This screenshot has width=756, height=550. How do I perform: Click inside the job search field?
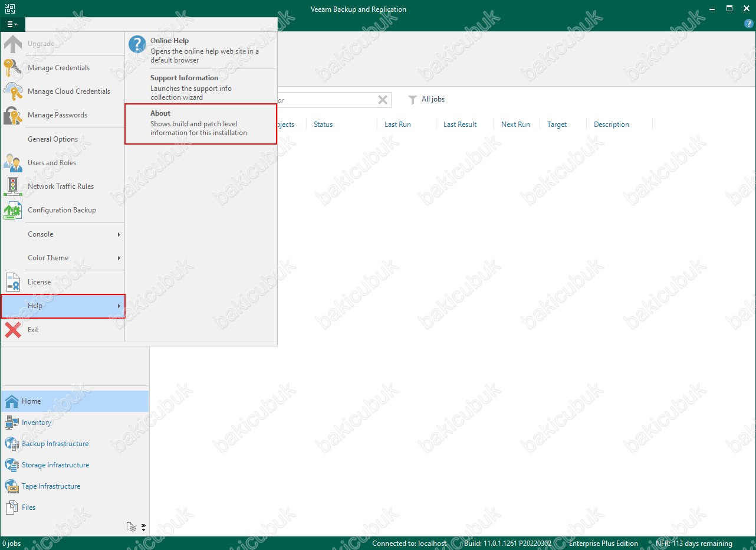point(326,100)
